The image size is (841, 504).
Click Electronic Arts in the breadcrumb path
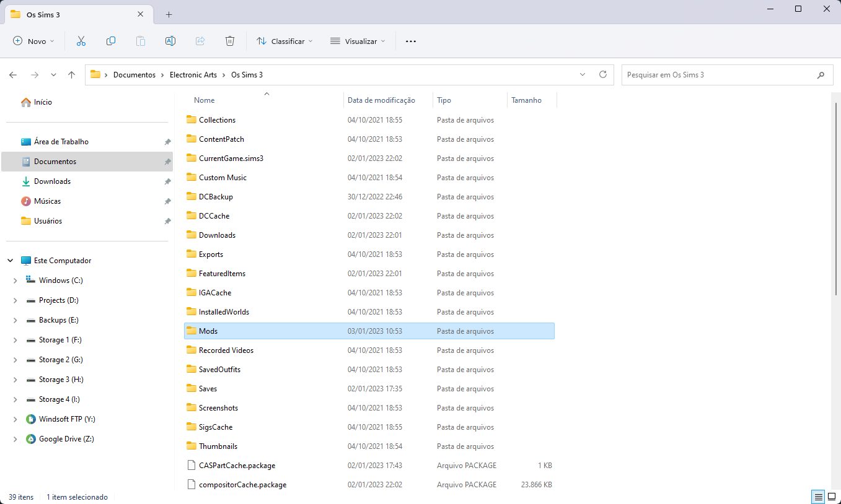point(193,75)
